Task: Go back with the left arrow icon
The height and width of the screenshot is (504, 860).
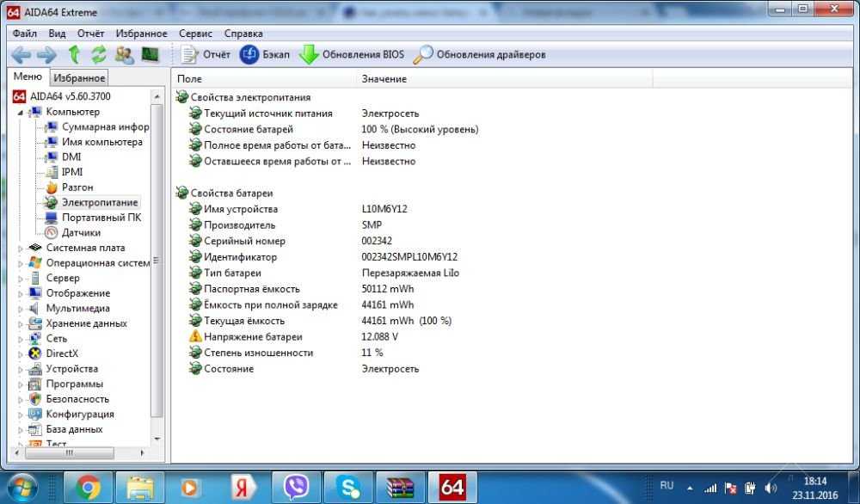Action: [x=21, y=54]
